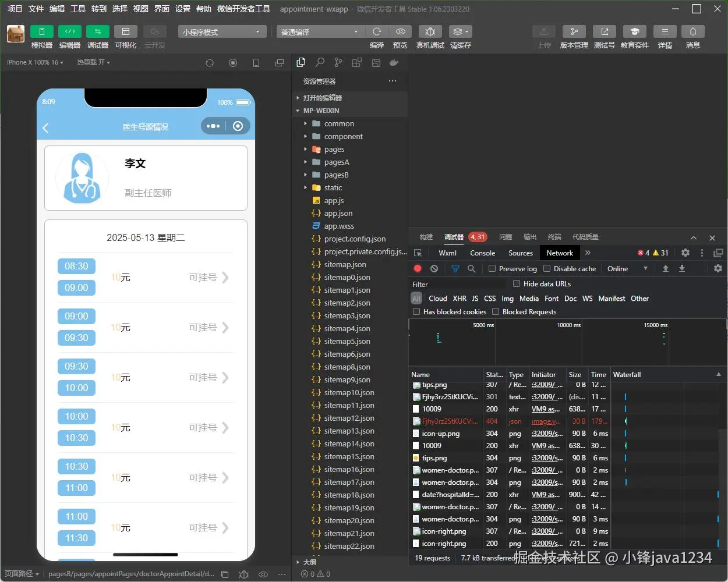The width and height of the screenshot is (728, 582).
Task: Toggle the editor (编辑器) panel button
Action: pos(70,31)
